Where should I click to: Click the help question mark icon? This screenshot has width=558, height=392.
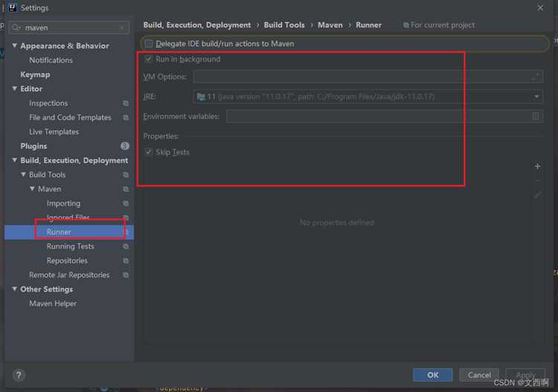[19, 375]
